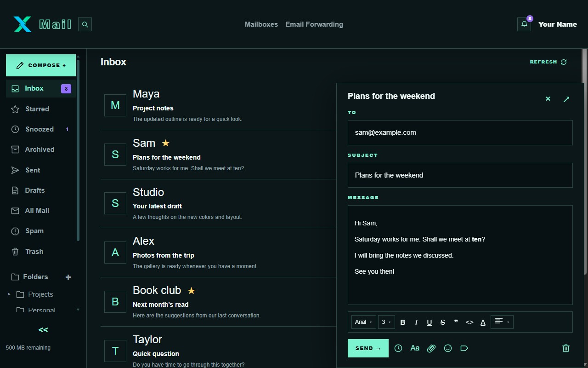Open the Email Forwarding menu
This screenshot has height=368, width=588.
click(x=314, y=24)
